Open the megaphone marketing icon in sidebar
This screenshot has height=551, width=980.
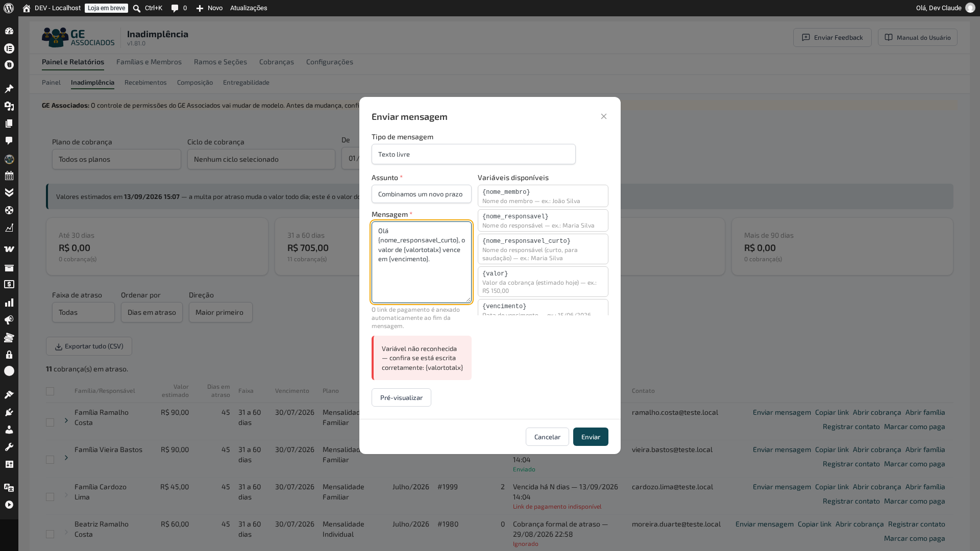[x=9, y=320]
